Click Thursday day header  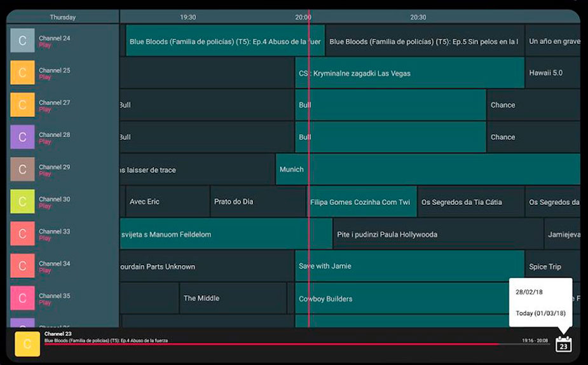tap(63, 17)
